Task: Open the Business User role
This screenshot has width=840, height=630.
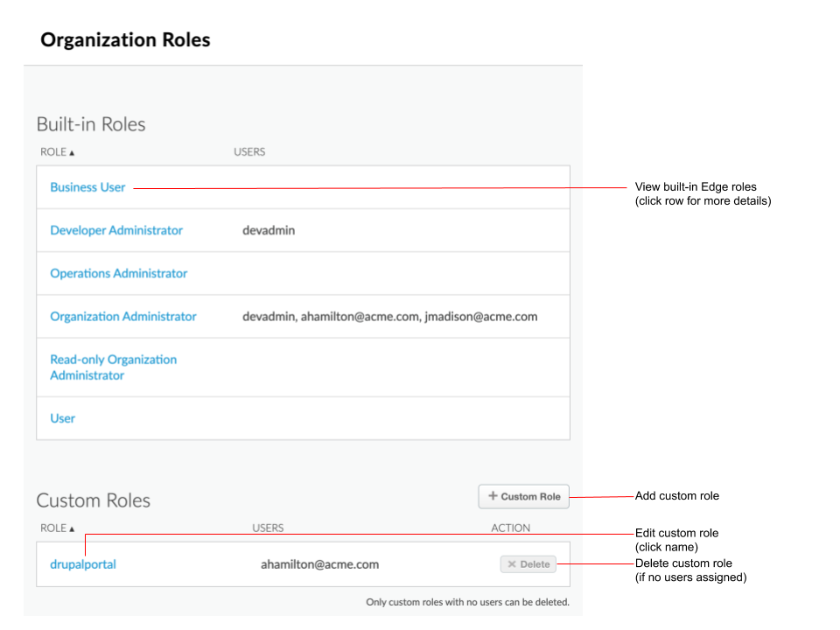Action: point(87,187)
